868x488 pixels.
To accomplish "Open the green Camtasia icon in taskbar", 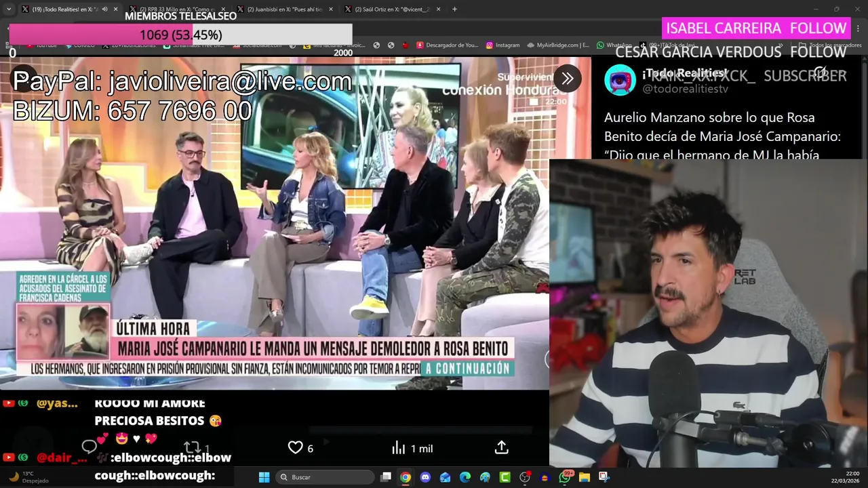I will click(x=505, y=477).
